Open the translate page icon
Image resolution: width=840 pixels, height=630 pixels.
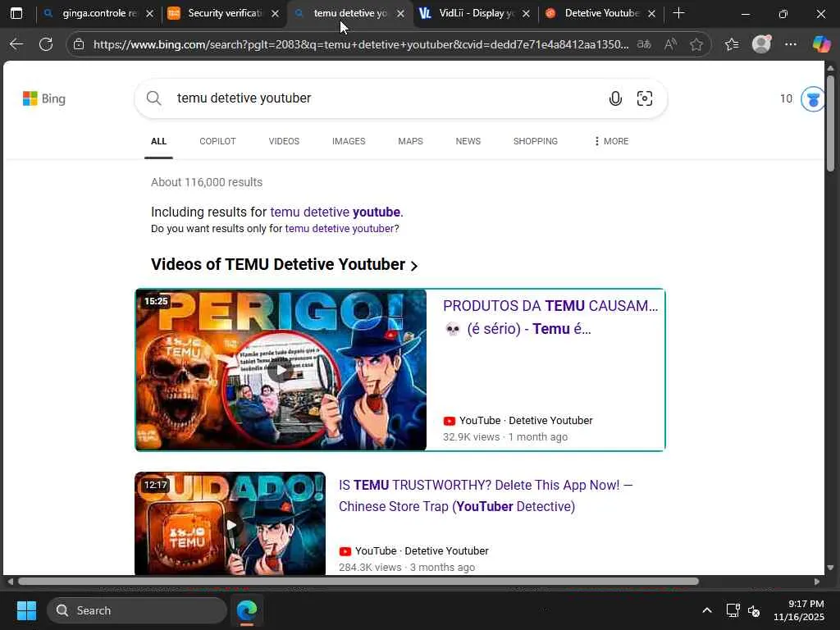[644, 44]
